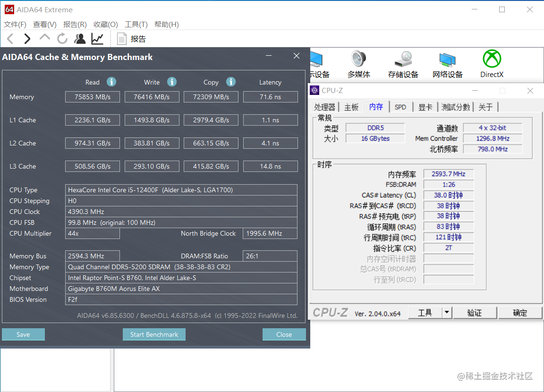Click the Save button in benchmark window
This screenshot has width=544, height=392.
click(x=23, y=334)
